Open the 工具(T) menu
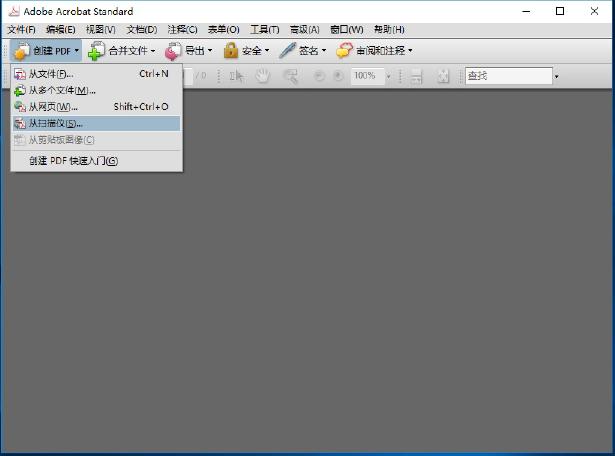This screenshot has height=456, width=615. [265, 30]
